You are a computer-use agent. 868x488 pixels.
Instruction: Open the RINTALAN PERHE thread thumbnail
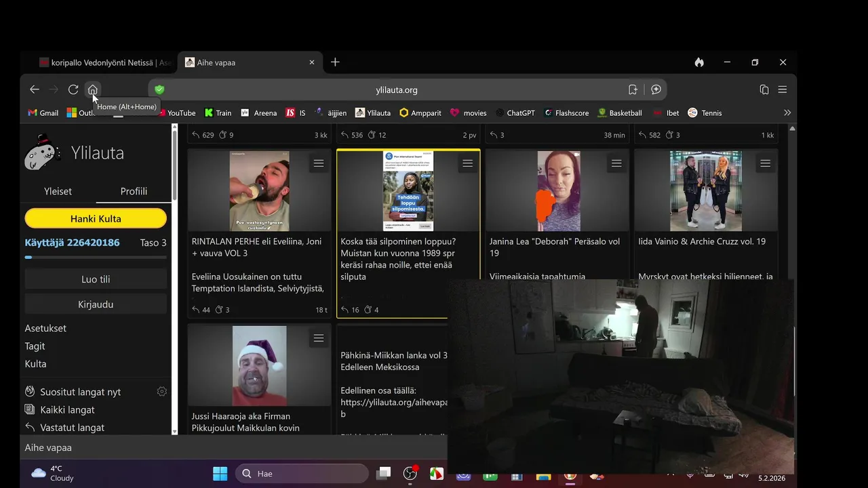259,191
